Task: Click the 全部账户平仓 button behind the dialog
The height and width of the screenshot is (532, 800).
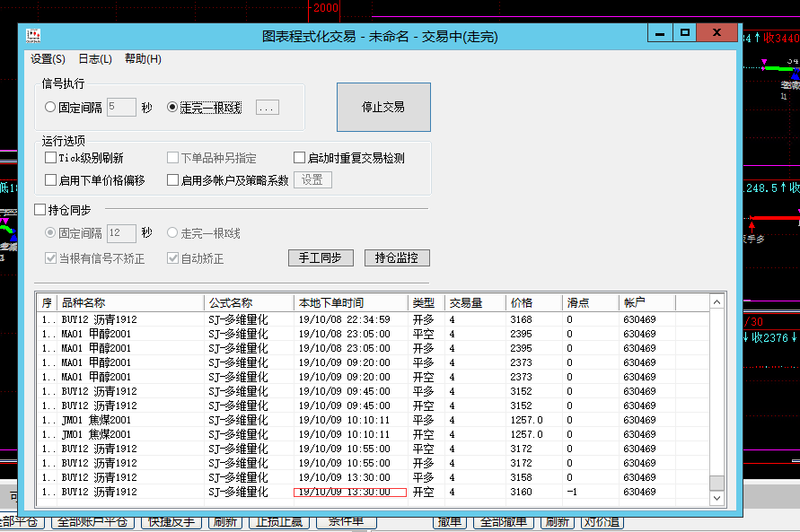Action: click(x=92, y=523)
